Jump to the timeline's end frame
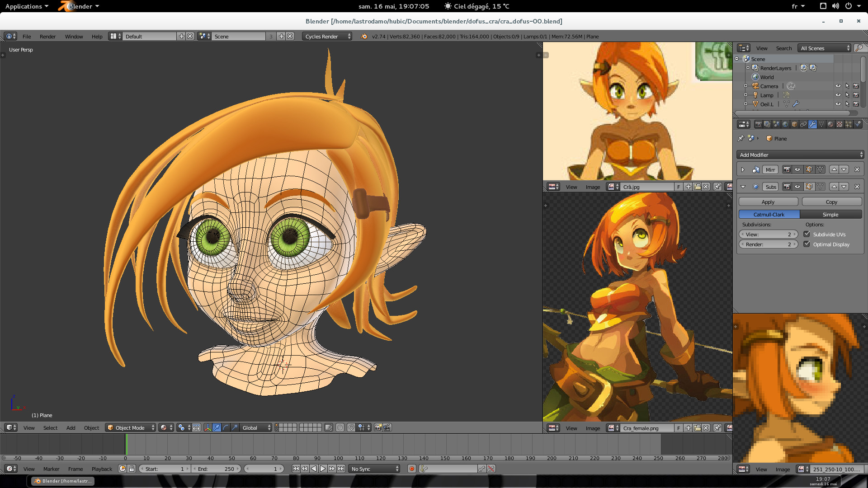This screenshot has height=488, width=868. pos(341,469)
